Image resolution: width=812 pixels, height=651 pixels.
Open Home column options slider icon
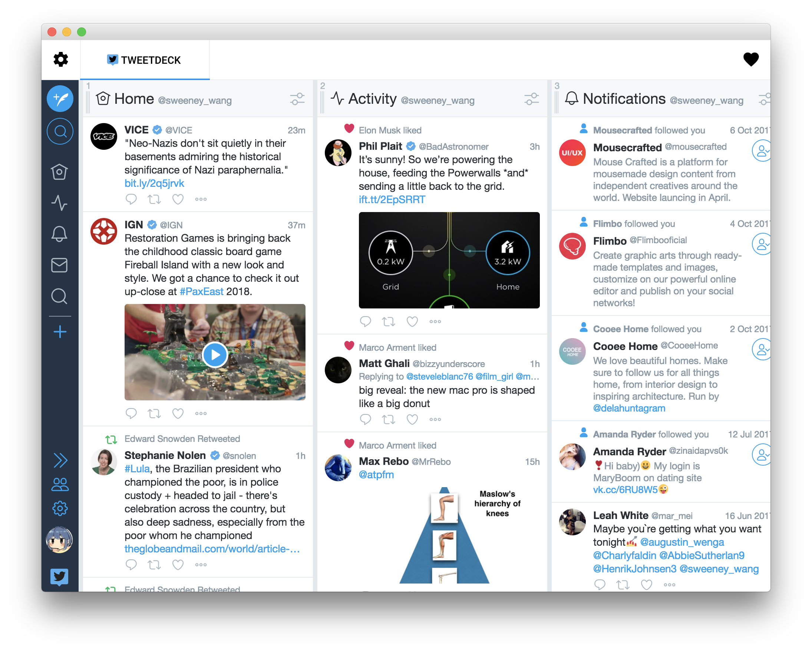pyautogui.click(x=297, y=99)
